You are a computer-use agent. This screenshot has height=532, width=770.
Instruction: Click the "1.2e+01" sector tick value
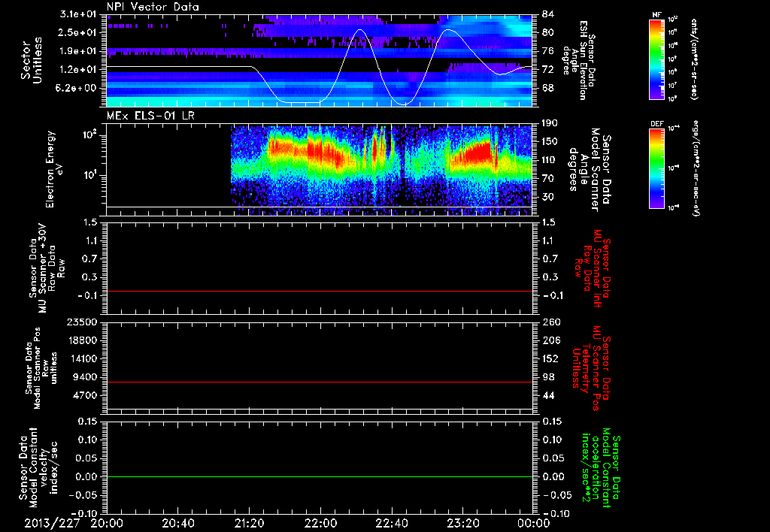pos(77,70)
